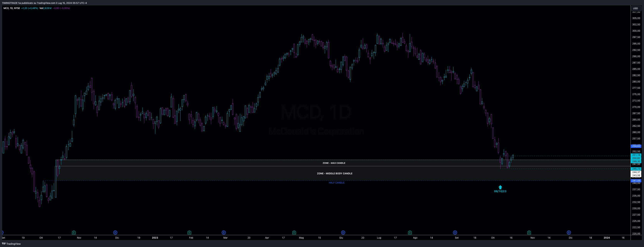
Task: Click the Mag month label on time axis
Action: (x=301, y=238)
